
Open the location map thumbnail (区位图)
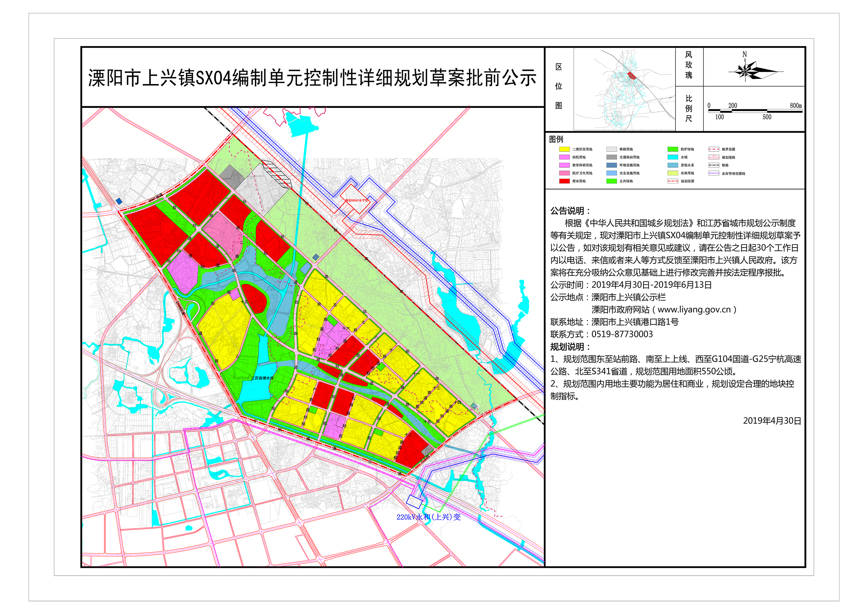[624, 89]
